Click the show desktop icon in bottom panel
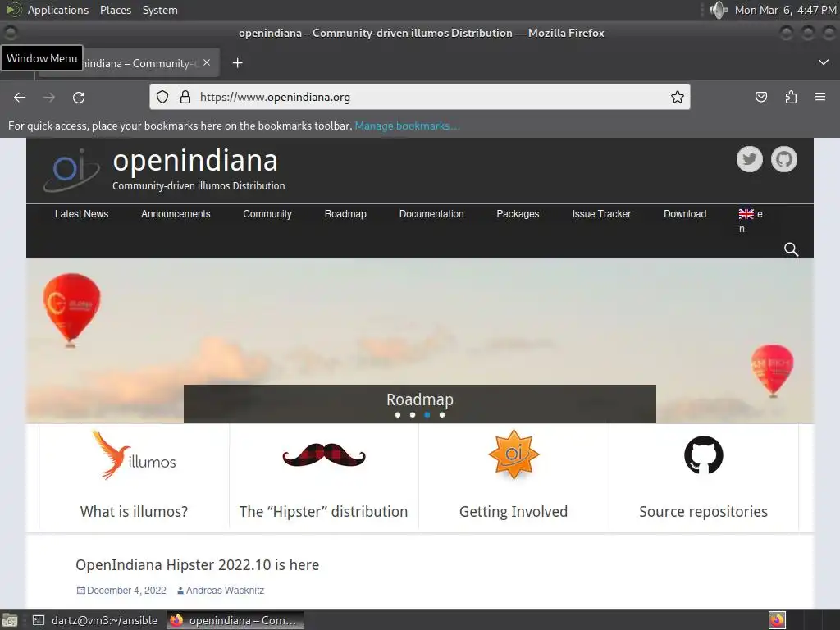840x630 pixels. tap(10, 620)
